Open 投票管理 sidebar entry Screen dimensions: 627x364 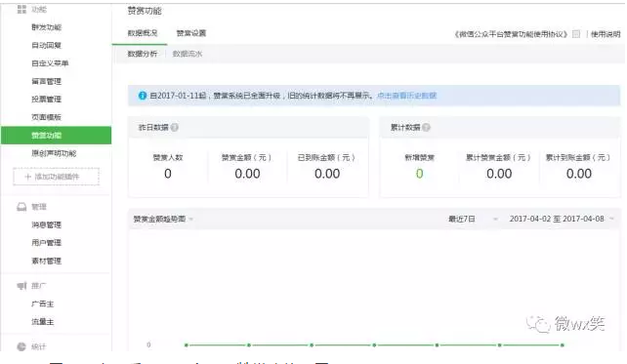pyautogui.click(x=46, y=100)
